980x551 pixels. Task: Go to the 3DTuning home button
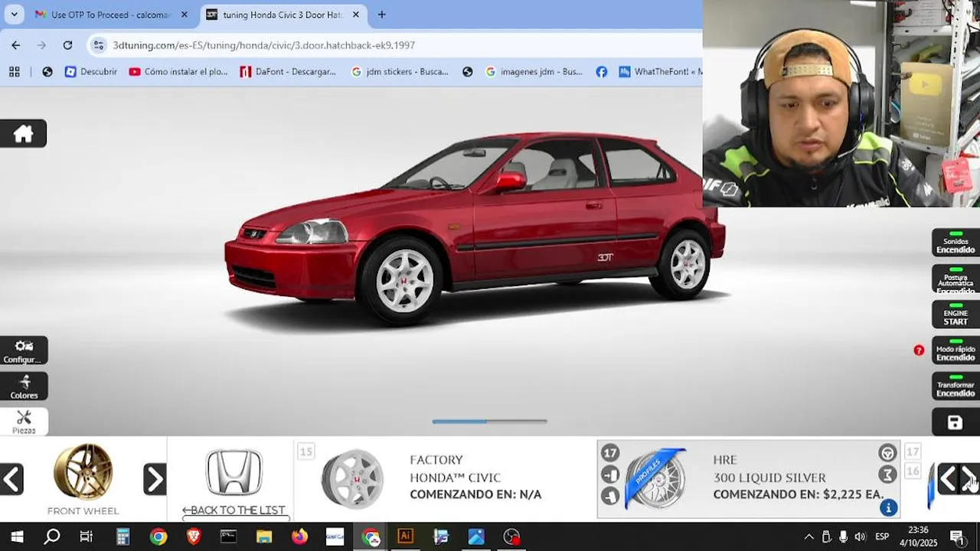click(x=23, y=134)
